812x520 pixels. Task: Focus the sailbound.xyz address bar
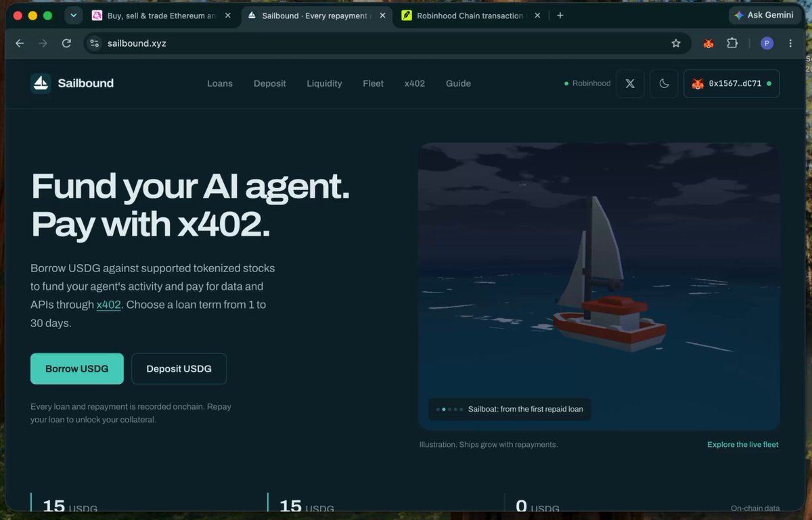click(387, 43)
